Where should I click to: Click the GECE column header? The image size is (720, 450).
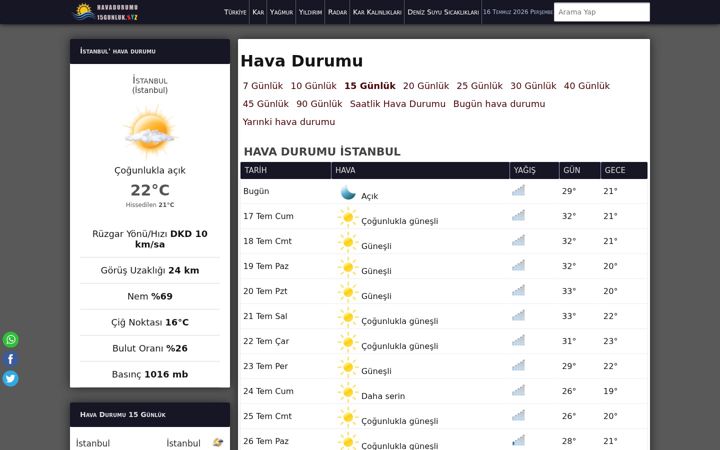[624, 170]
